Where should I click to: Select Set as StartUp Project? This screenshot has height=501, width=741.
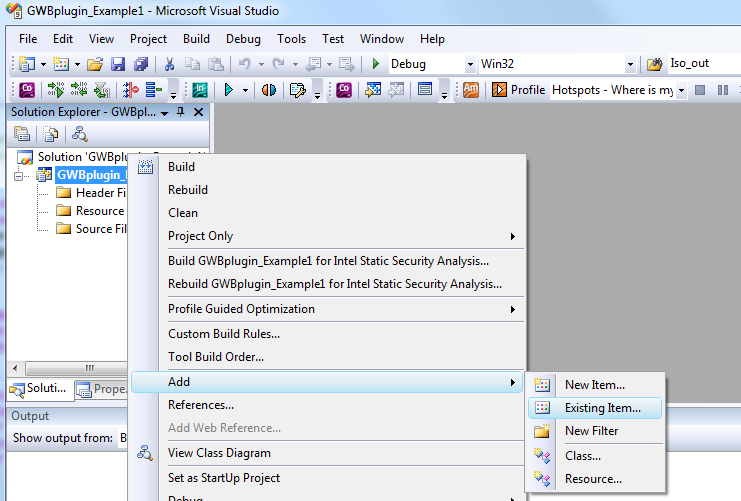pos(327,478)
